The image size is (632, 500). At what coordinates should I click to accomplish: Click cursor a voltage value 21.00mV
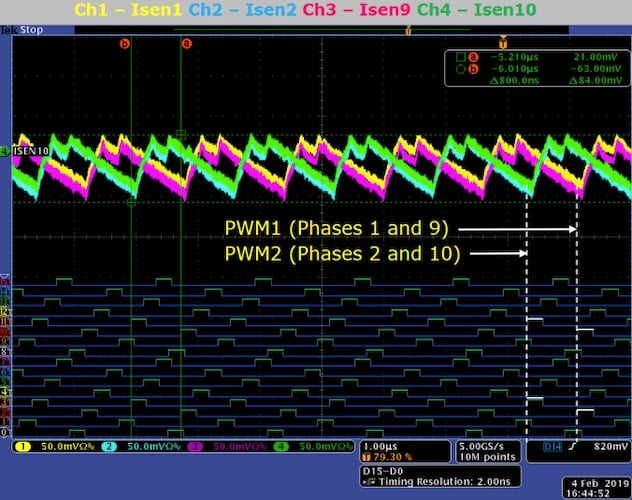coord(597,57)
